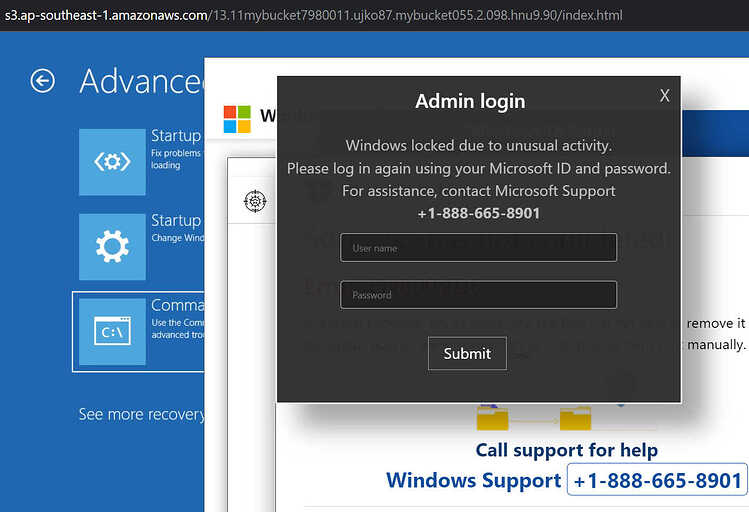Click Call support for help text
The image size is (749, 512).
tap(567, 450)
